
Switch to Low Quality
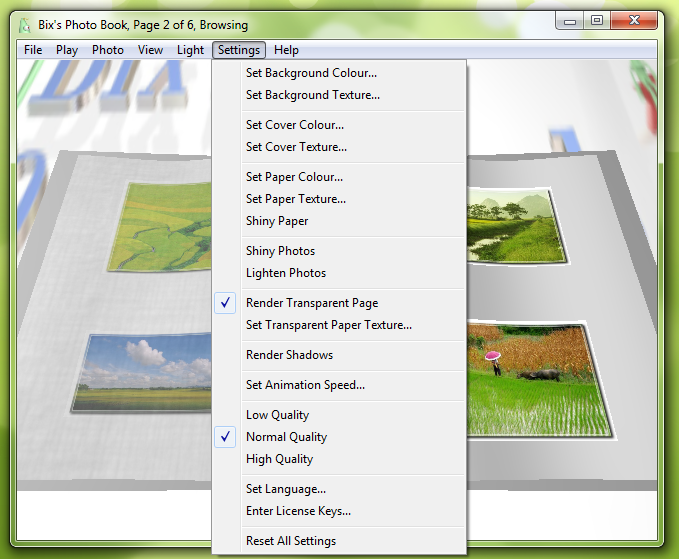pyautogui.click(x=340, y=415)
